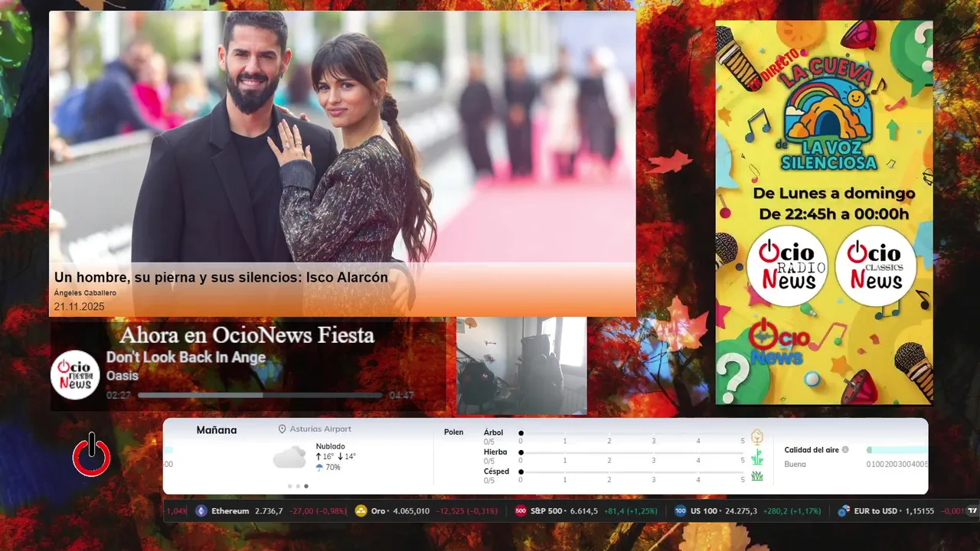Click the Buena air quality value
Screen dimensions: 980x551
(795, 465)
